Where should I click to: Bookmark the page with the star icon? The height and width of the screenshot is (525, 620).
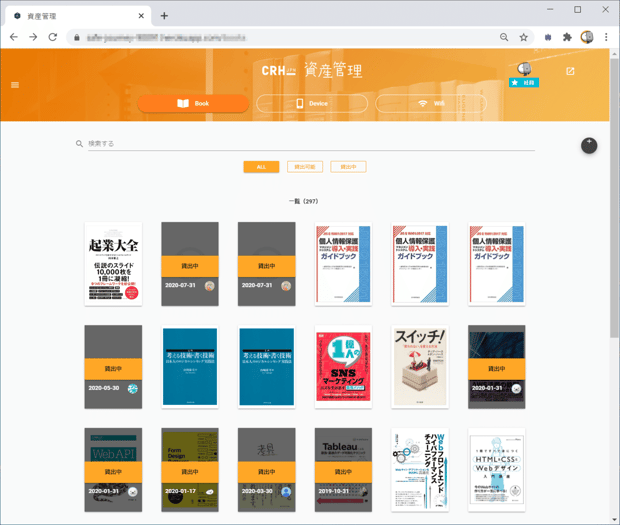pyautogui.click(x=524, y=38)
